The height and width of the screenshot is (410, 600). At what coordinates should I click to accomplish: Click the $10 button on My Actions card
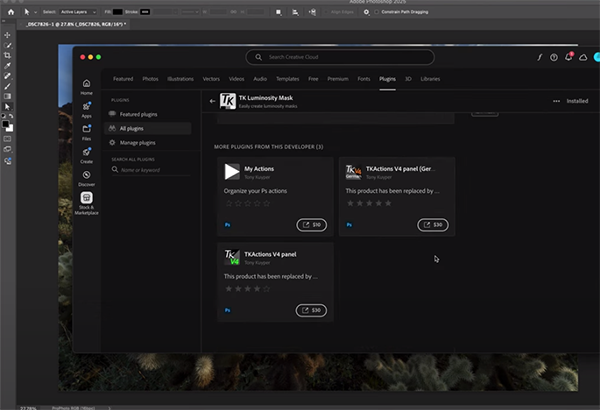coord(312,225)
